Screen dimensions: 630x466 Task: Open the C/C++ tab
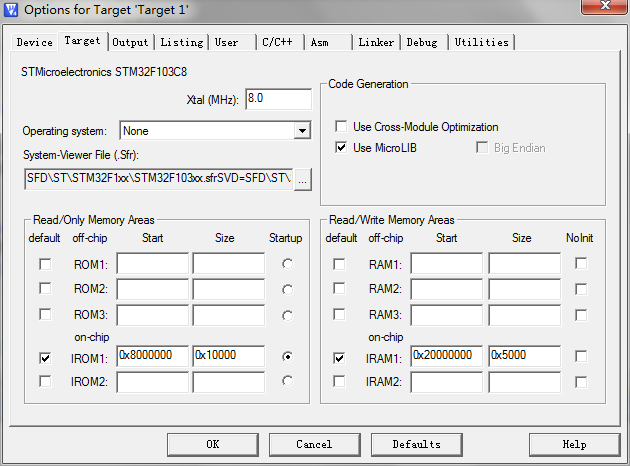click(x=275, y=42)
